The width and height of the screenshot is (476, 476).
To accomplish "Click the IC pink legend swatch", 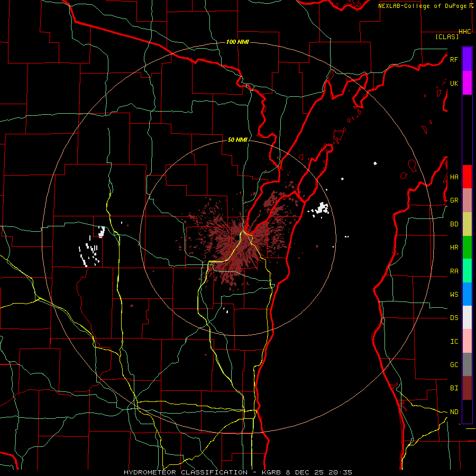I will 467,341.
